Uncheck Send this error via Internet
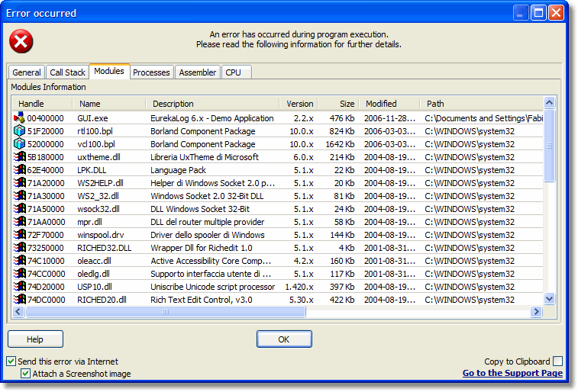The image size is (578, 392). pyautogui.click(x=11, y=361)
